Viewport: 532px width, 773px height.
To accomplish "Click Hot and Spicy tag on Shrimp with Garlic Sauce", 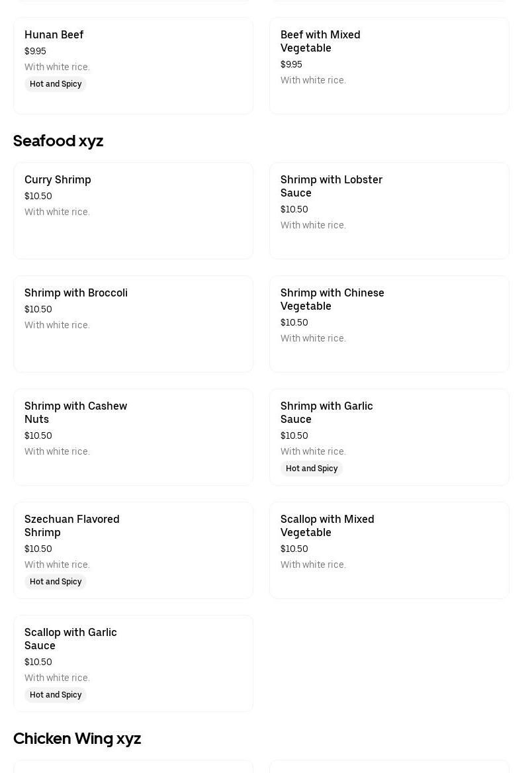I will (x=312, y=469).
